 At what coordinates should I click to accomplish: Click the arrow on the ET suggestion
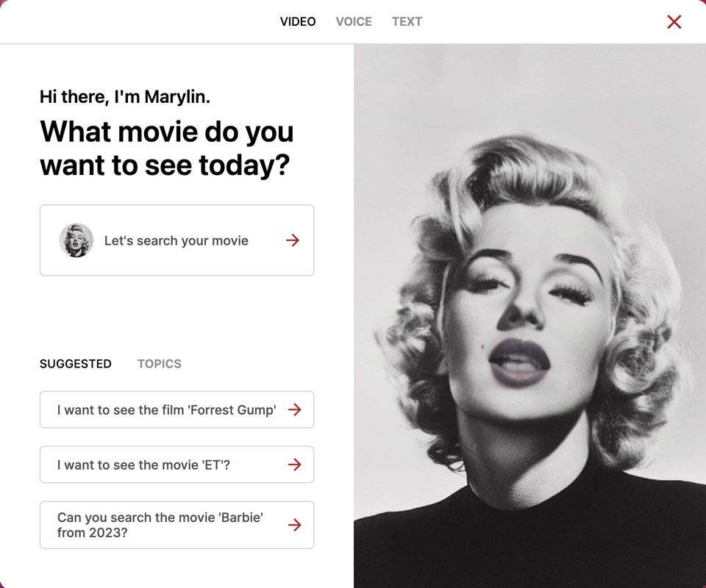pos(294,465)
